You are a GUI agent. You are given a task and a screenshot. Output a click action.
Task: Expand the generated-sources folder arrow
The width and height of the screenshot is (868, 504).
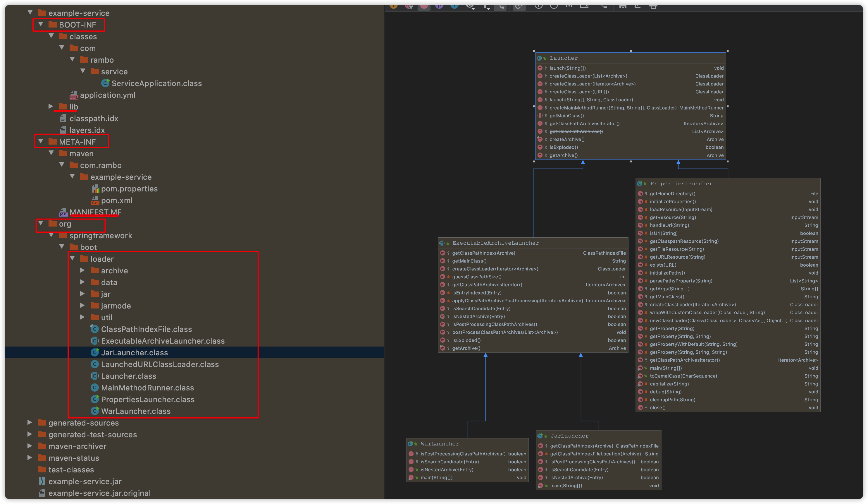tap(30, 422)
